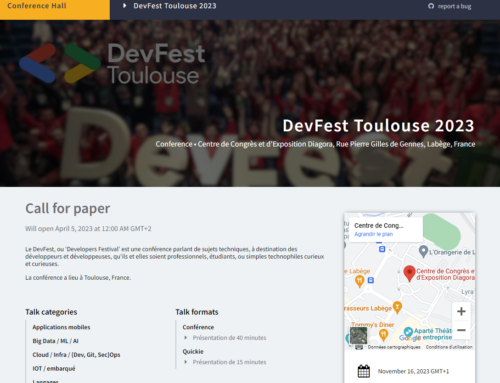This screenshot has height=383, width=500.
Task: Click the Talk formats heading
Action: [197, 312]
